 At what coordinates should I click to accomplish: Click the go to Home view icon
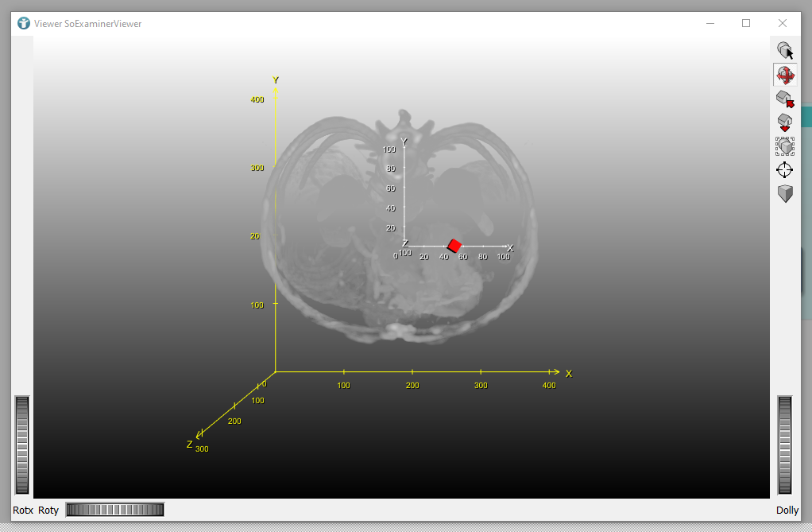pyautogui.click(x=785, y=99)
